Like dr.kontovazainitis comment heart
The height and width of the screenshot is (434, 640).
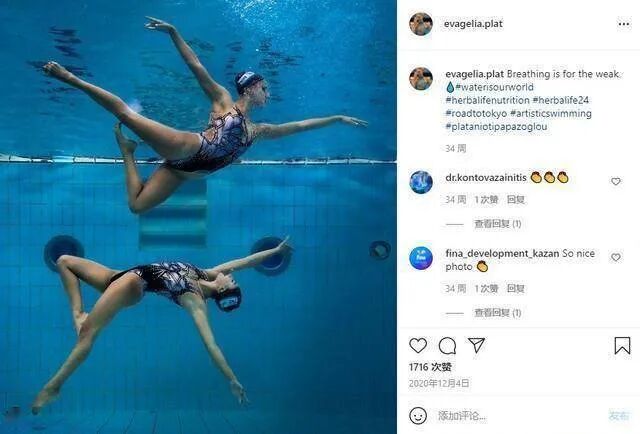click(616, 181)
